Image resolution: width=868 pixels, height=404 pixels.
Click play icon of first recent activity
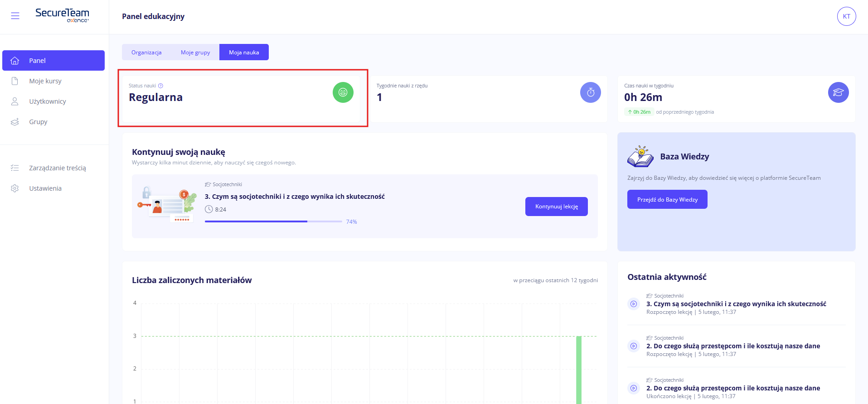tap(634, 304)
